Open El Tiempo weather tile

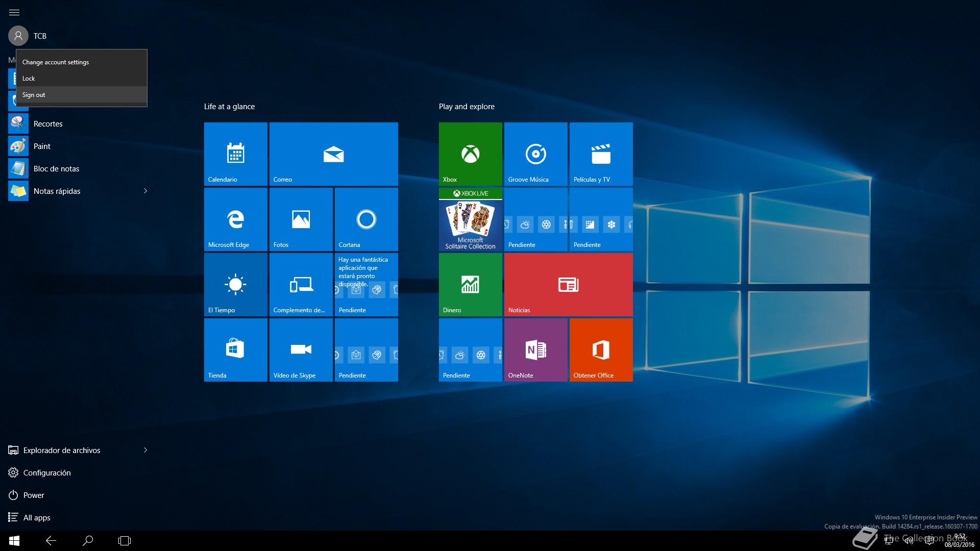pos(236,284)
